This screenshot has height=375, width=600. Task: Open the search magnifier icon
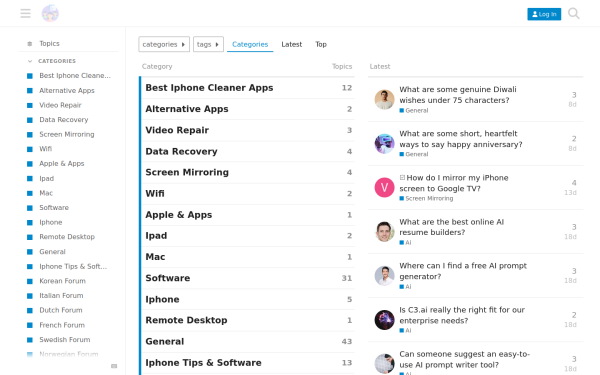(x=574, y=14)
